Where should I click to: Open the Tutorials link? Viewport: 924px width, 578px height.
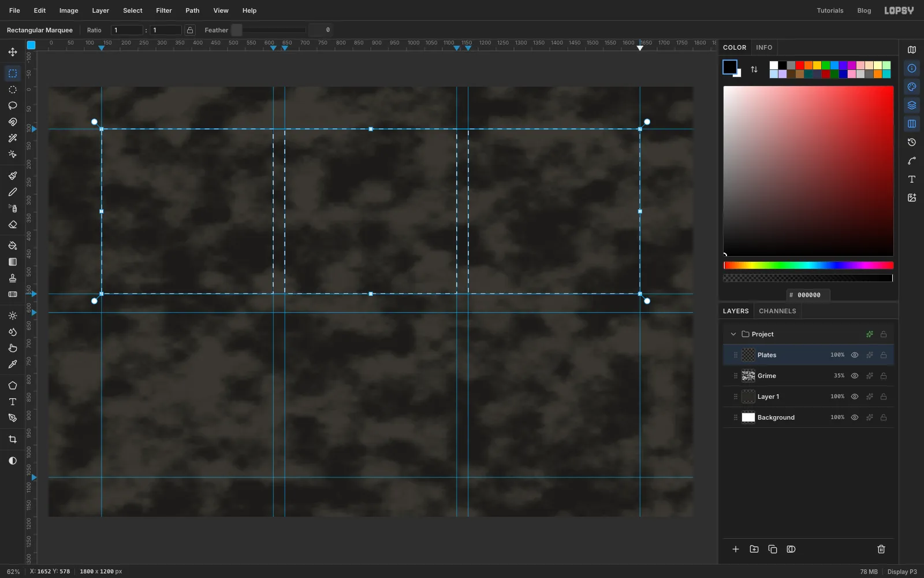click(x=830, y=10)
